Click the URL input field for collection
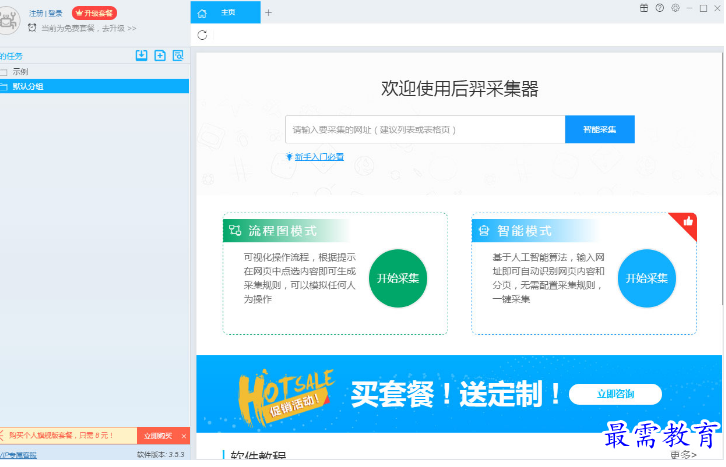The width and height of the screenshot is (726, 467). (425, 130)
